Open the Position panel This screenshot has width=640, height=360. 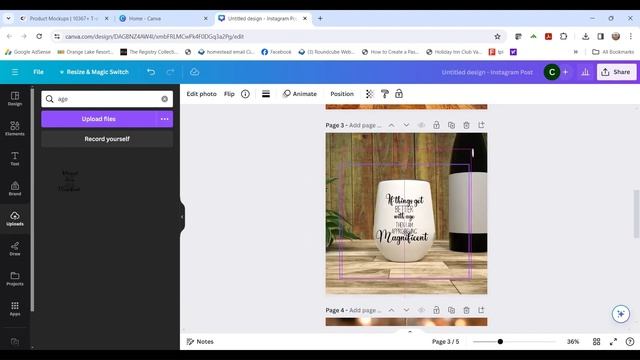coord(342,94)
